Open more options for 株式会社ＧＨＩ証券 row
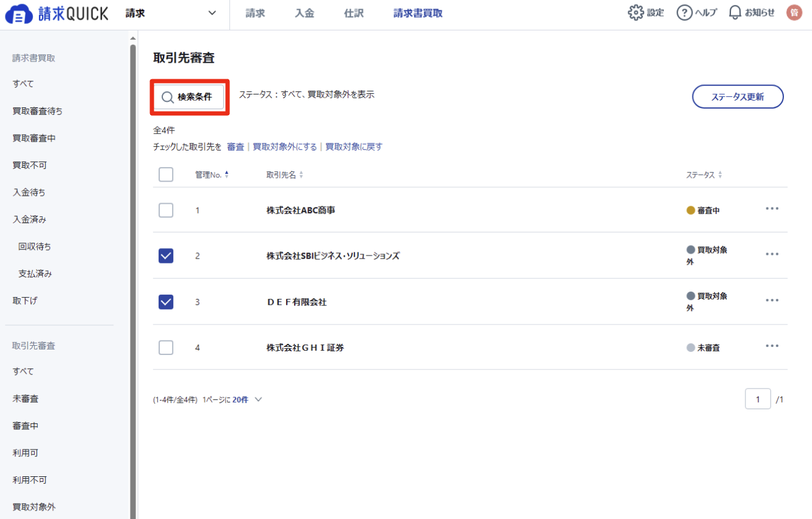Screen dimensions: 812x519 point(772,346)
